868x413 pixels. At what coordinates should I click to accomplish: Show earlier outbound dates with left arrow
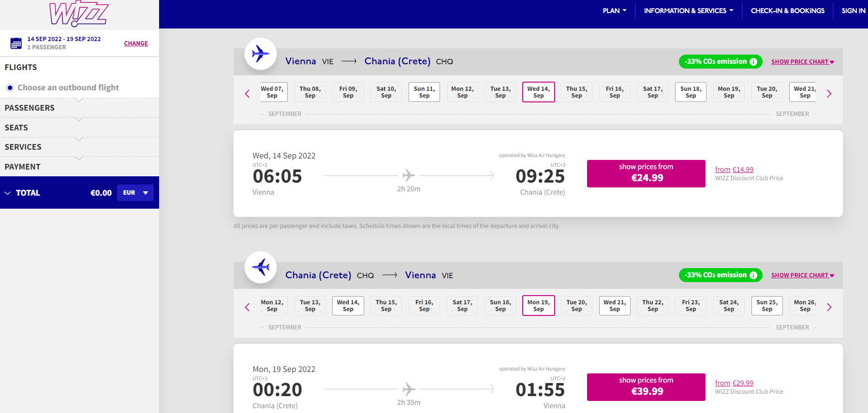tap(247, 94)
